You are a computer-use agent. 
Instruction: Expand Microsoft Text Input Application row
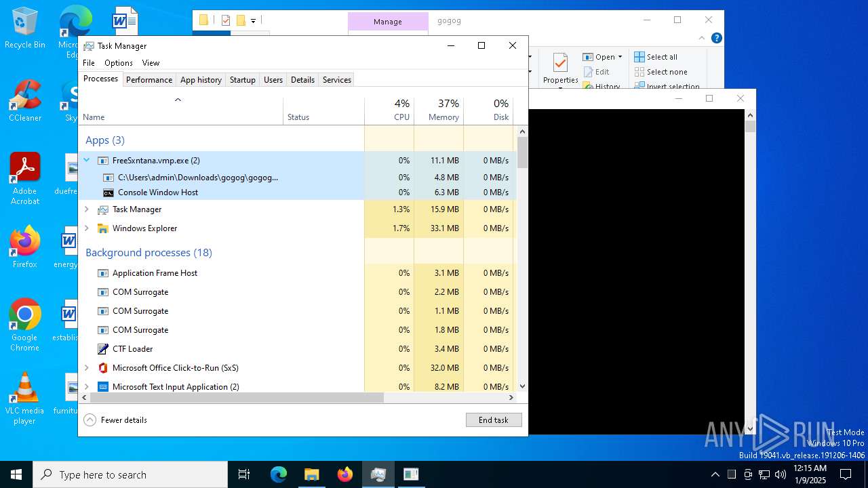[x=86, y=387]
